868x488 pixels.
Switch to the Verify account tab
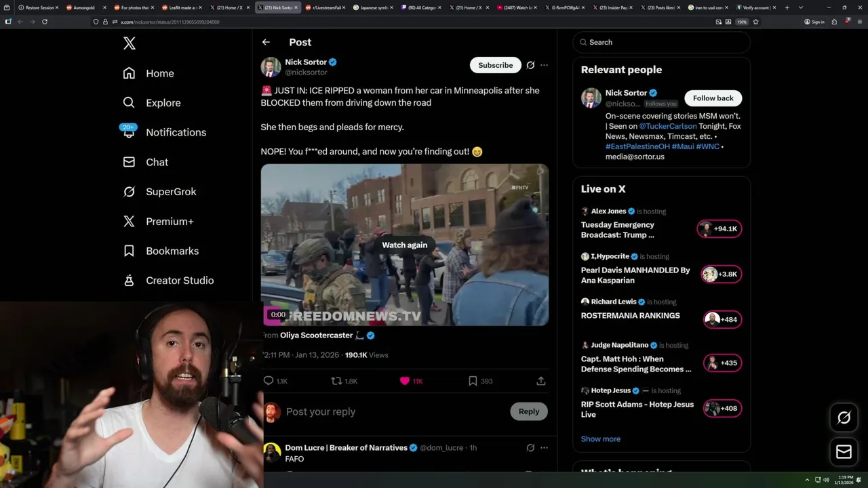(x=756, y=7)
